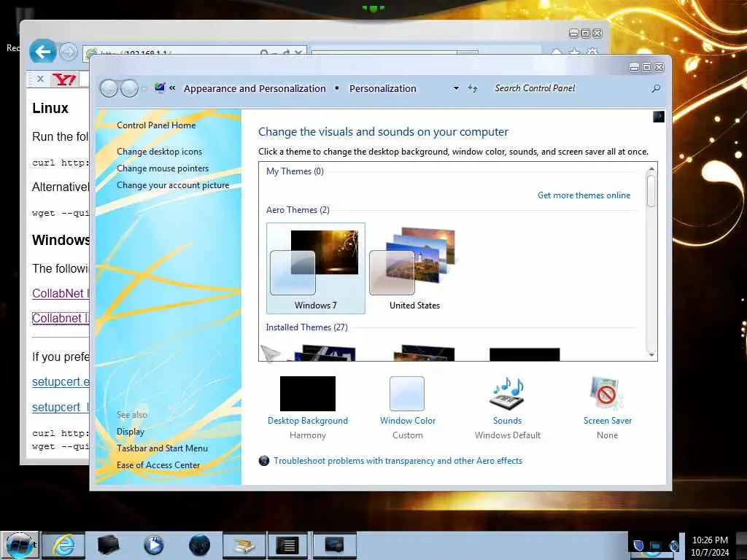
Task: Open recent pages dropdown near nav buttons
Action: pos(144,89)
